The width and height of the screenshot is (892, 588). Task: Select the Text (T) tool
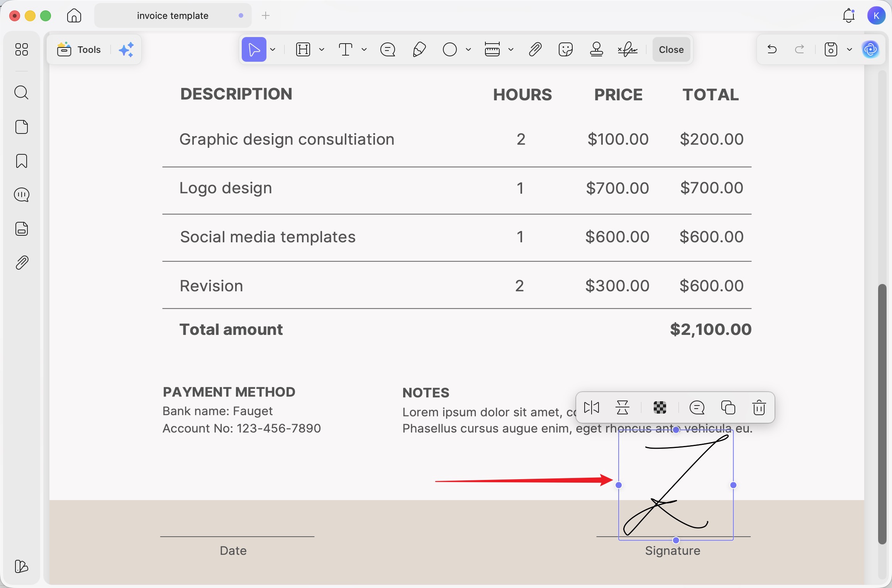[346, 49]
